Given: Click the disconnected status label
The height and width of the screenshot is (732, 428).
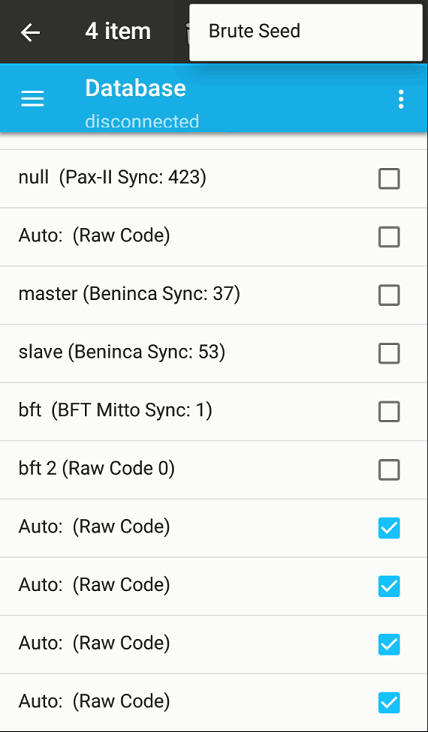Looking at the screenshot, I should click(x=142, y=121).
